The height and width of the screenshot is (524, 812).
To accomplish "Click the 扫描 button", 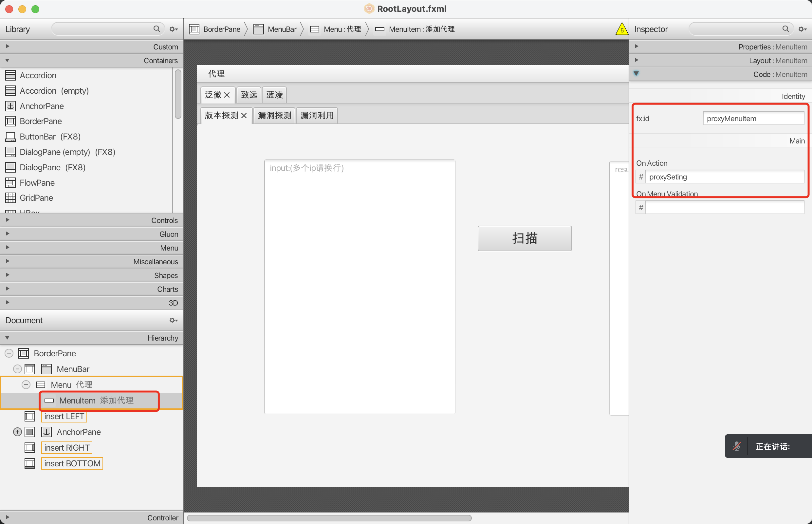I will coord(525,238).
